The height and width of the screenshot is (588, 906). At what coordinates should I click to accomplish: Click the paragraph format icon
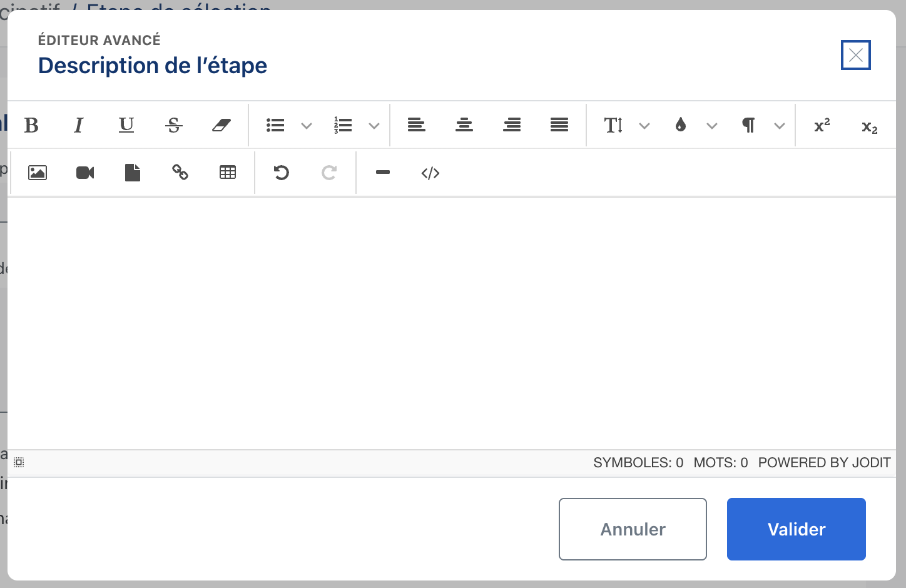point(748,125)
